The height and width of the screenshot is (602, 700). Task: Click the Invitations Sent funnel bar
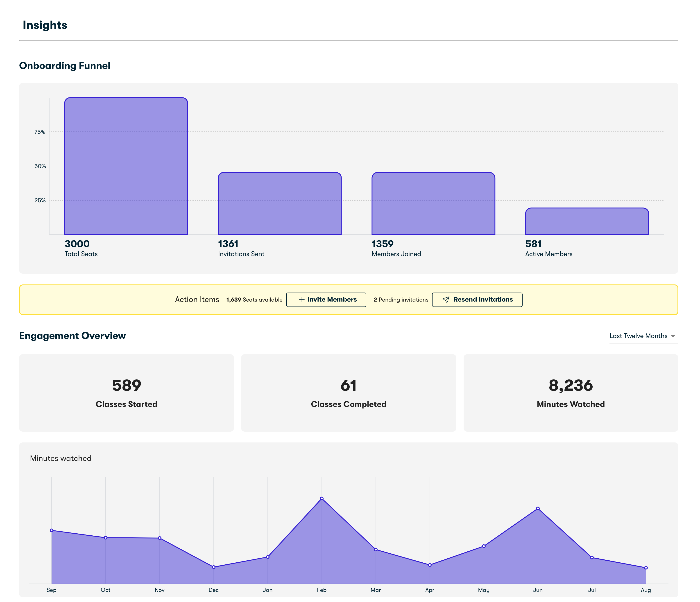pyautogui.click(x=279, y=204)
